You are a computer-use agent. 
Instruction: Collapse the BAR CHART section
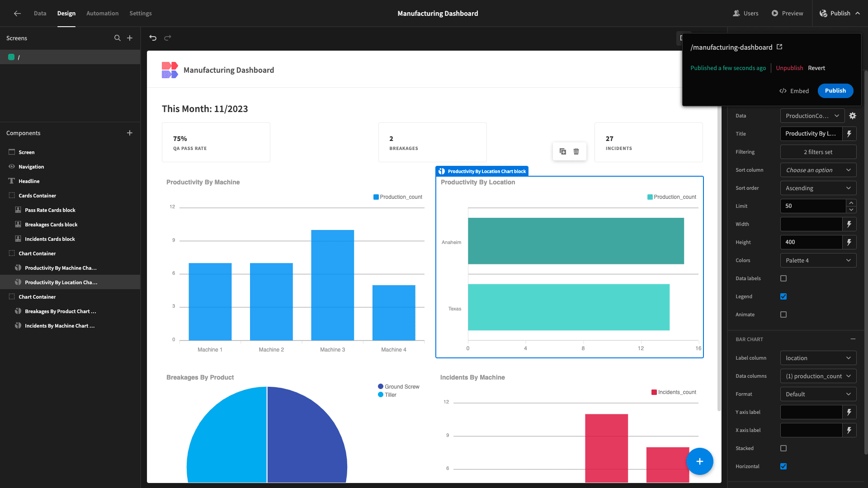[853, 339]
